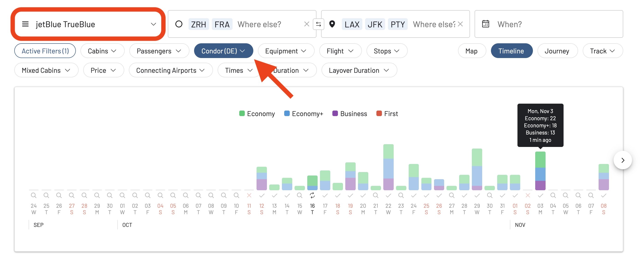Open the Connecting Airports filter
644x269 pixels.
171,70
